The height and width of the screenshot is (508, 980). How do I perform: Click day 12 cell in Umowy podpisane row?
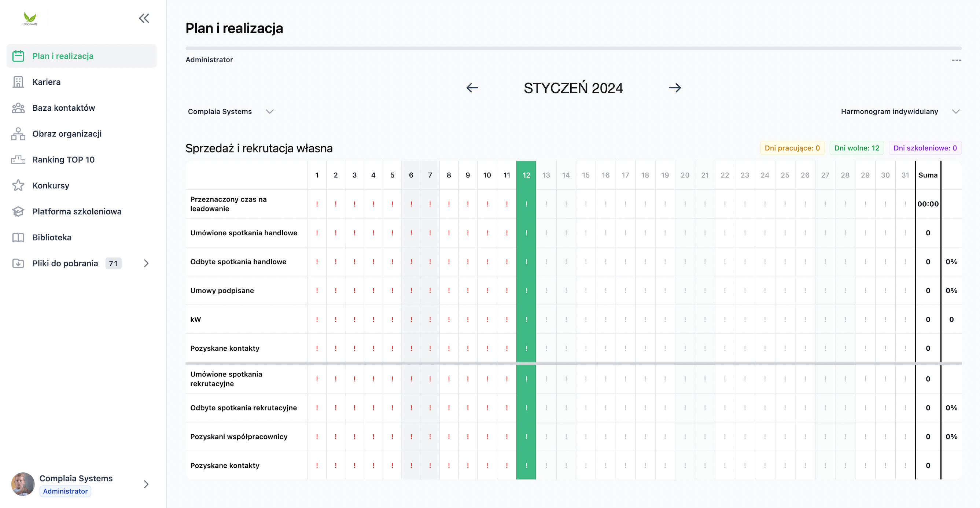coord(526,290)
